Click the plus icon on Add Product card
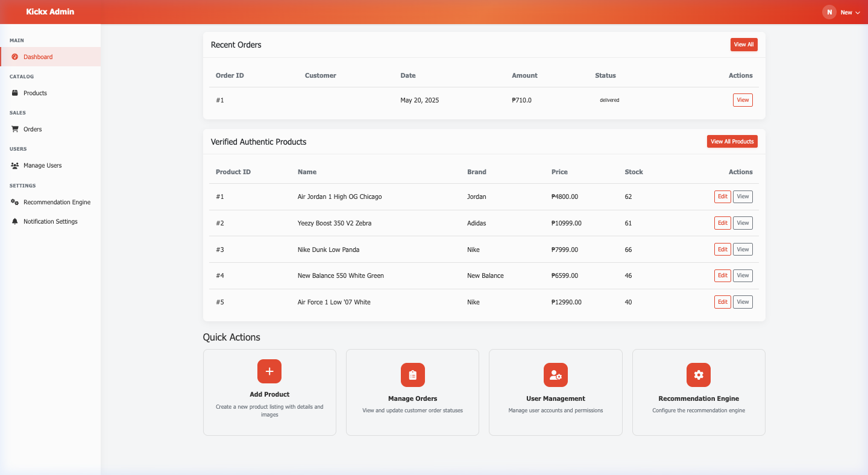Screen dimensions: 868x475 pyautogui.click(x=269, y=371)
